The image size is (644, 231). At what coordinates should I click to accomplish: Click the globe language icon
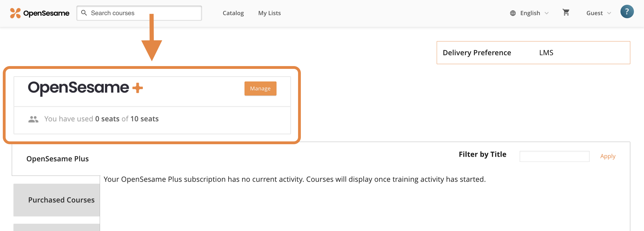click(x=513, y=13)
